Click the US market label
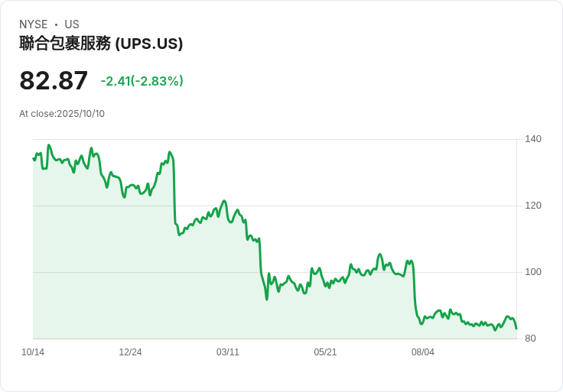 72,24
